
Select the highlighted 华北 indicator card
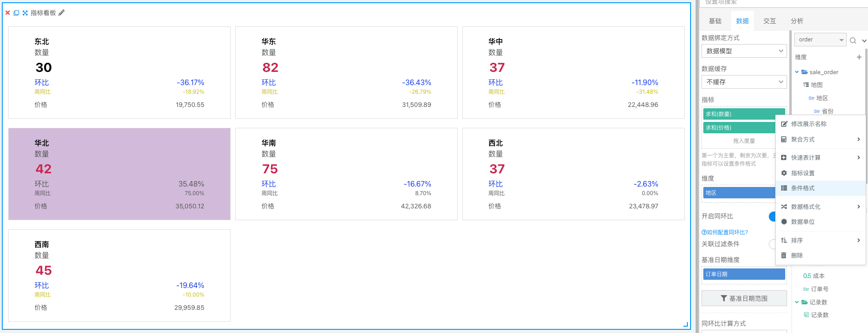point(119,174)
